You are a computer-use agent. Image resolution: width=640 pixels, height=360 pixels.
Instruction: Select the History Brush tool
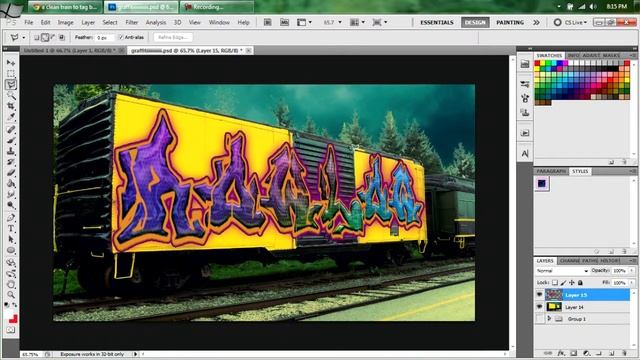[x=11, y=162]
